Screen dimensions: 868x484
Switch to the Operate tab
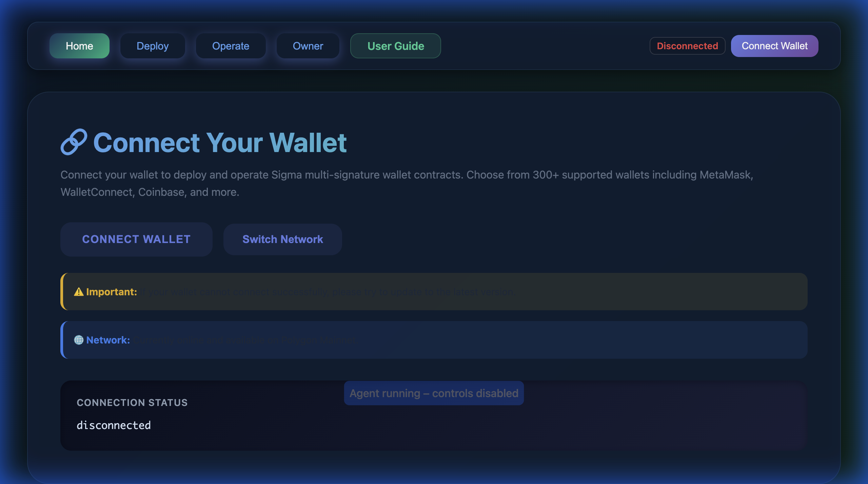231,46
